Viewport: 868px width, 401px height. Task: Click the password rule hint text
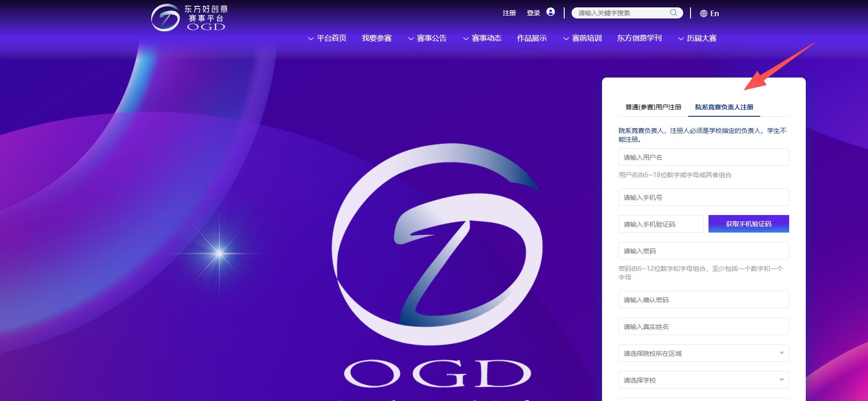tap(701, 273)
